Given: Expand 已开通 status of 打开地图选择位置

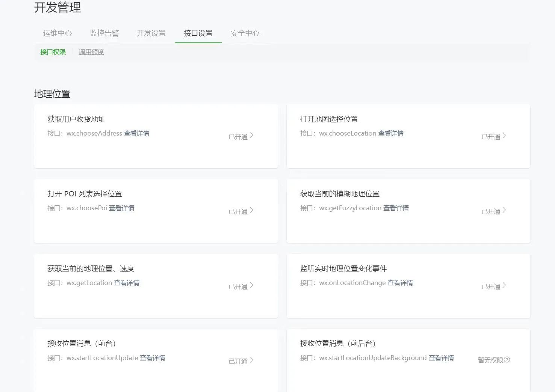Looking at the screenshot, I should point(494,136).
